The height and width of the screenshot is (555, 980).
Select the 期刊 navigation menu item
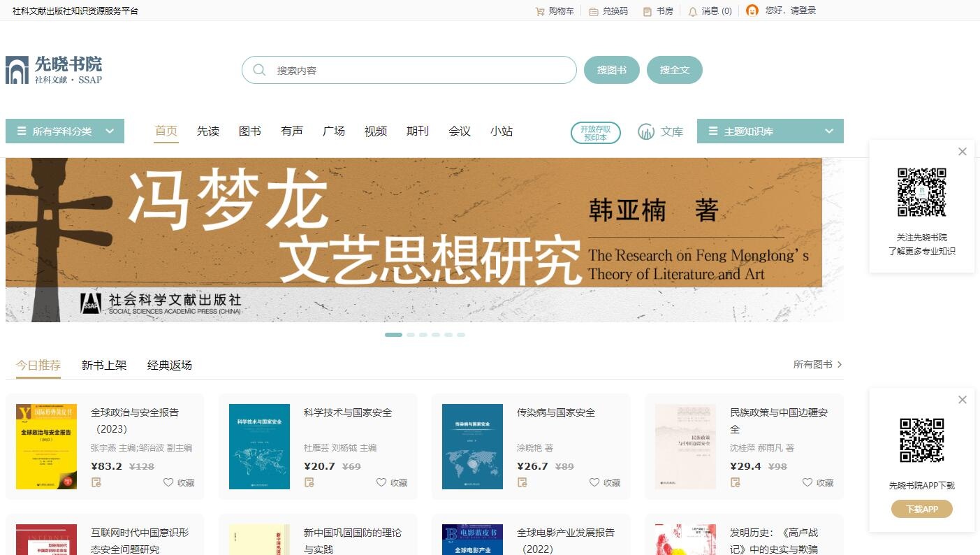[x=418, y=131]
